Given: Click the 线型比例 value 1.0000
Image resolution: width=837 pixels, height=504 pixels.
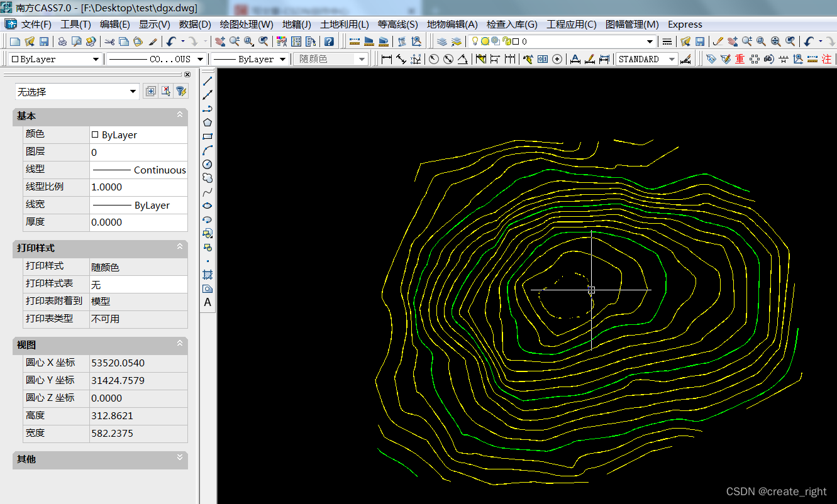Looking at the screenshot, I should pyautogui.click(x=138, y=187).
